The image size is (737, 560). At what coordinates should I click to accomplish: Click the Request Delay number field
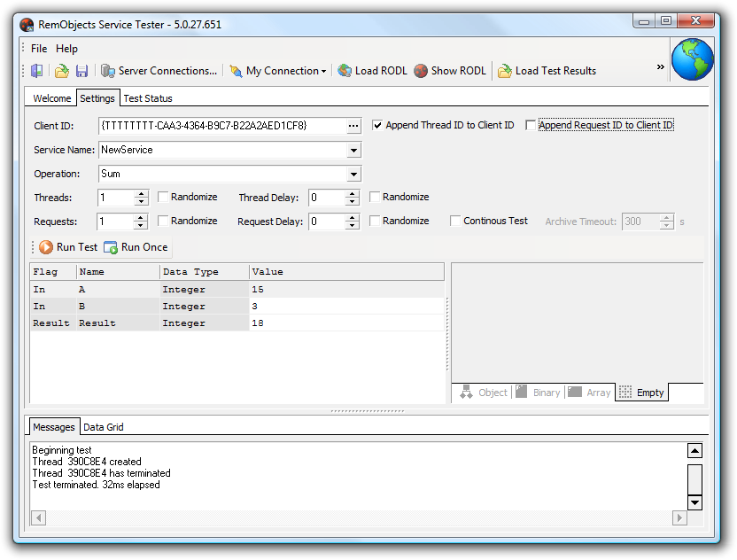pos(327,222)
